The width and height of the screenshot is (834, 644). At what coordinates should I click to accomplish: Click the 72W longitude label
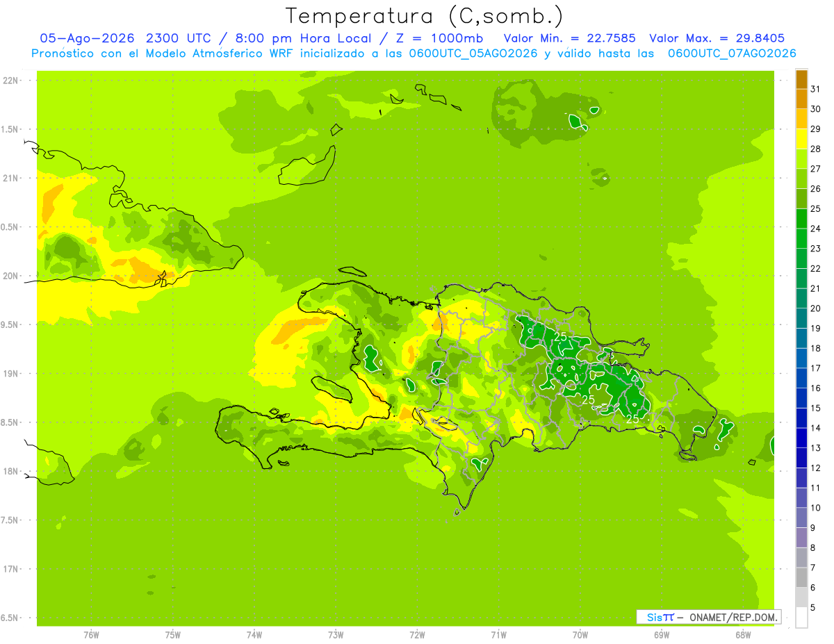point(417,635)
